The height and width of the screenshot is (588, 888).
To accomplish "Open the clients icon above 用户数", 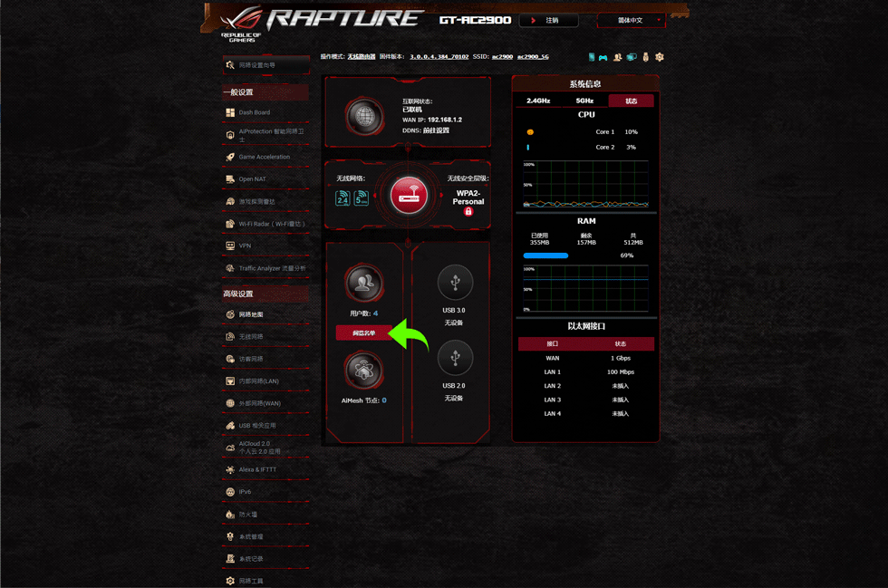I will click(x=364, y=283).
